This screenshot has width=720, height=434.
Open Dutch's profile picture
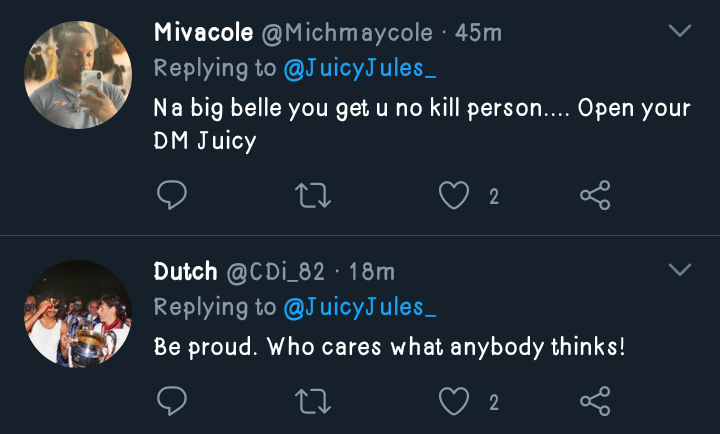[x=77, y=313]
